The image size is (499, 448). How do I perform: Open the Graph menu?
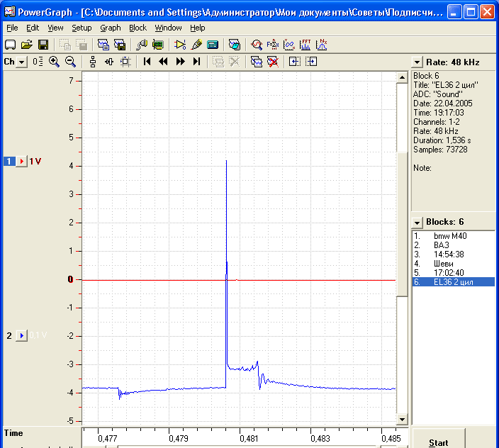111,28
